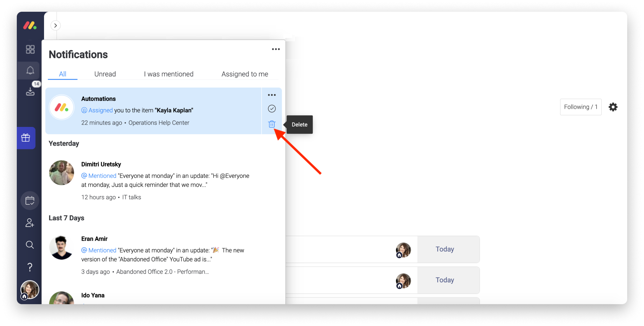Click the 22 minutes ago timestamp
Screen dimensions: 644x326
tap(102, 123)
